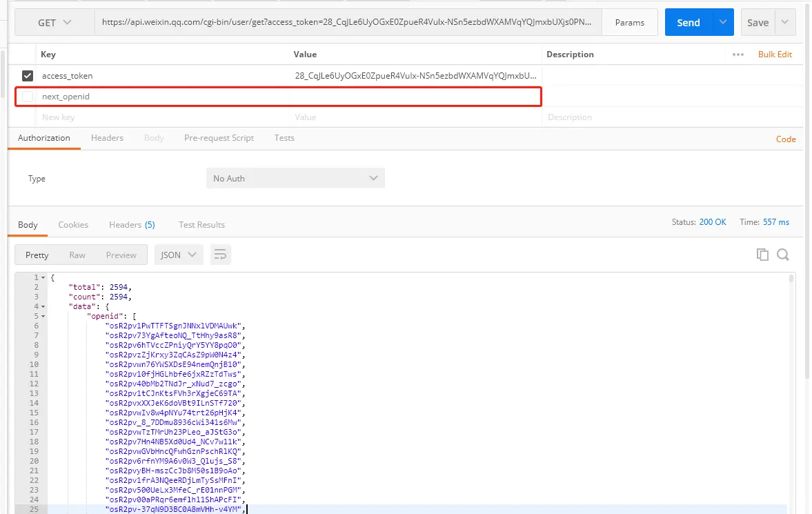Viewport: 812px width, 514px height.
Task: Click the "total": 2594 line
Action: coord(100,287)
